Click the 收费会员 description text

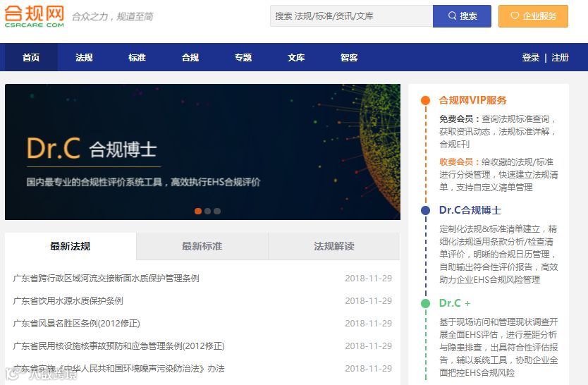coord(498,175)
